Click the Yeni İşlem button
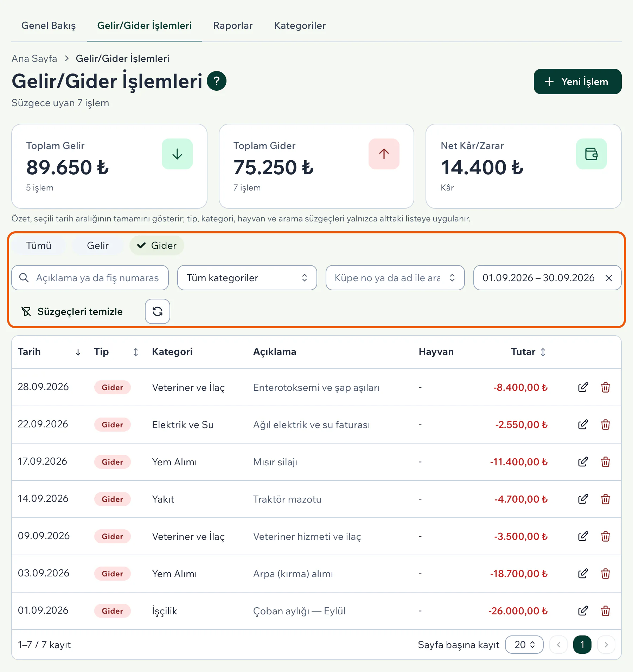Image resolution: width=633 pixels, height=672 pixels. point(577,82)
